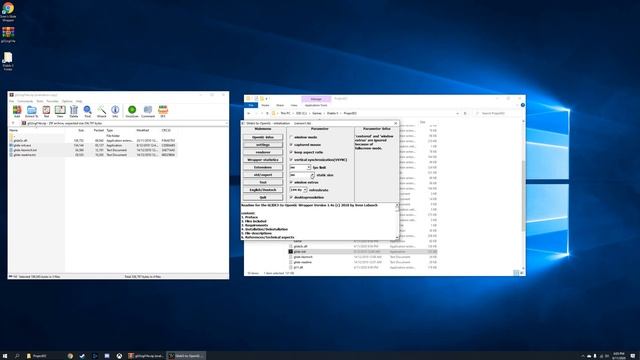Expand the WinRAR address bar dropdown arrow
Image resolution: width=640 pixels, height=360 pixels.
point(227,123)
